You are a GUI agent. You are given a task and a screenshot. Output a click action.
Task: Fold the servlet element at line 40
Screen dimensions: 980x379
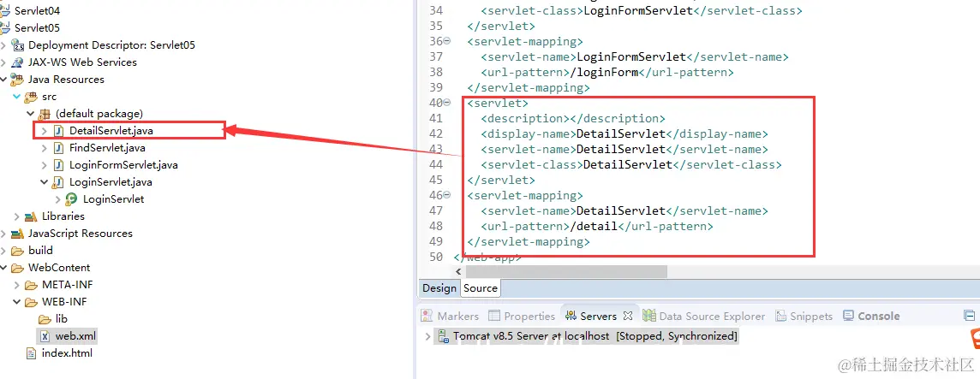coord(447,103)
